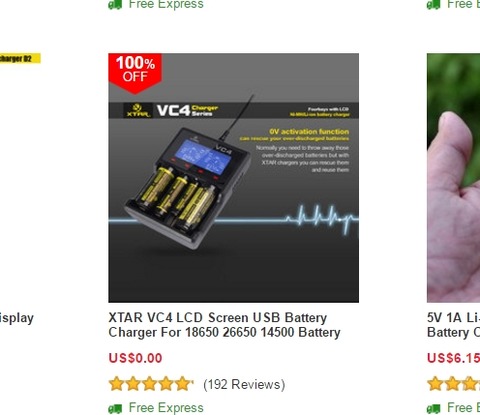Click the US$0.00 price of the XTAR charger
Image resolution: width=480 pixels, height=415 pixels.
pyautogui.click(x=135, y=358)
